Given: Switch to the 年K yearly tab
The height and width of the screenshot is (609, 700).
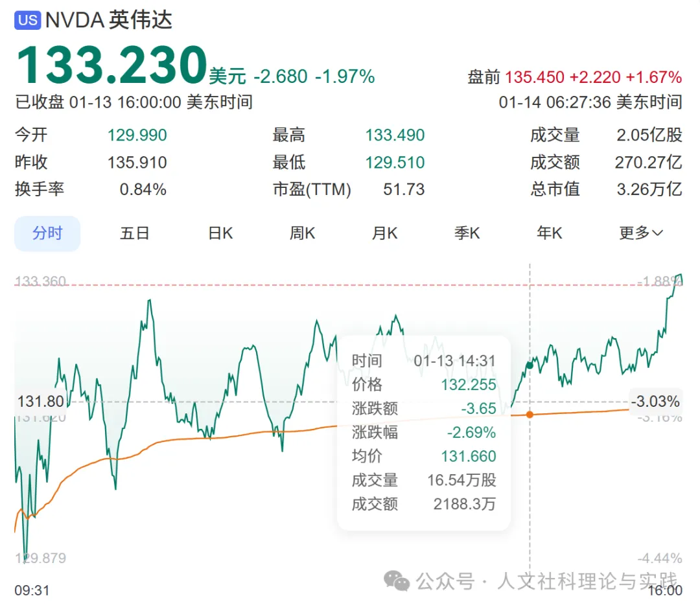Looking at the screenshot, I should pos(550,233).
